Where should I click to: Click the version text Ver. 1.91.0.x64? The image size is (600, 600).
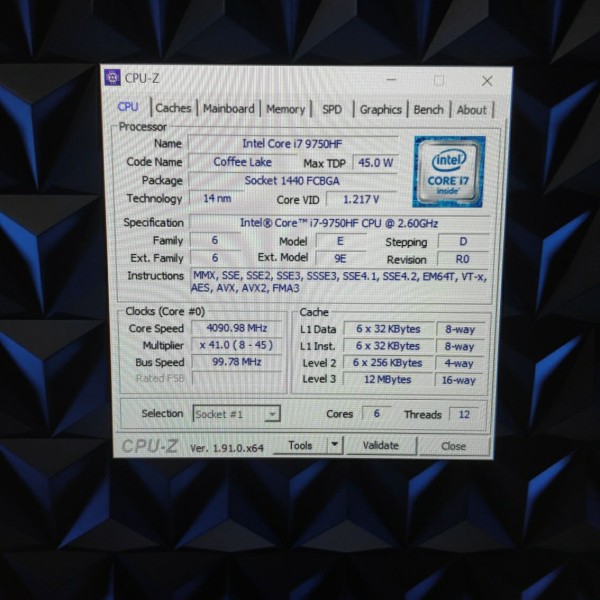[227, 448]
